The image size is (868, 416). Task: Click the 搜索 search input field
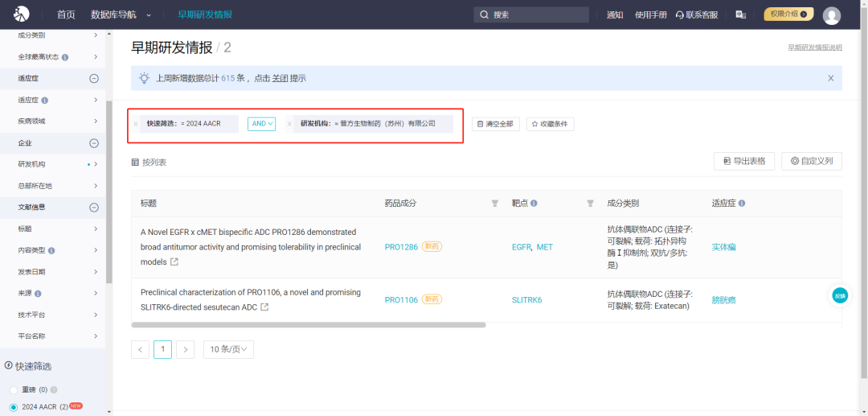click(x=531, y=14)
